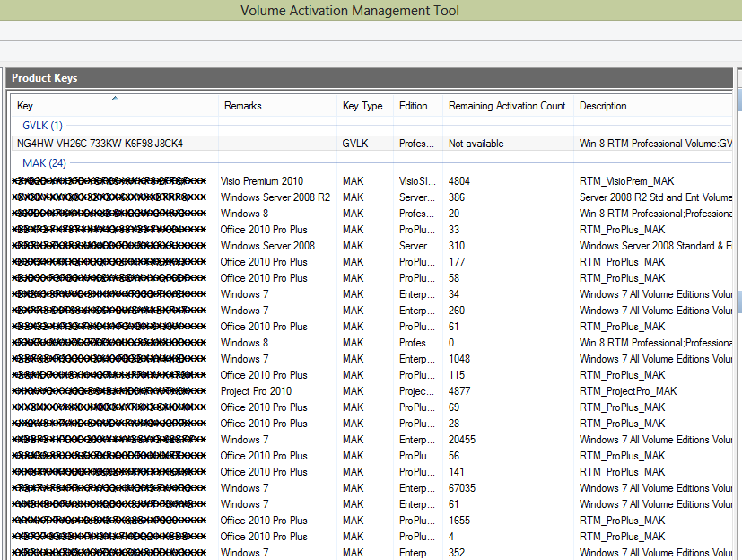Click the VisioSI... edition cell
742x560 pixels.
pos(417,181)
